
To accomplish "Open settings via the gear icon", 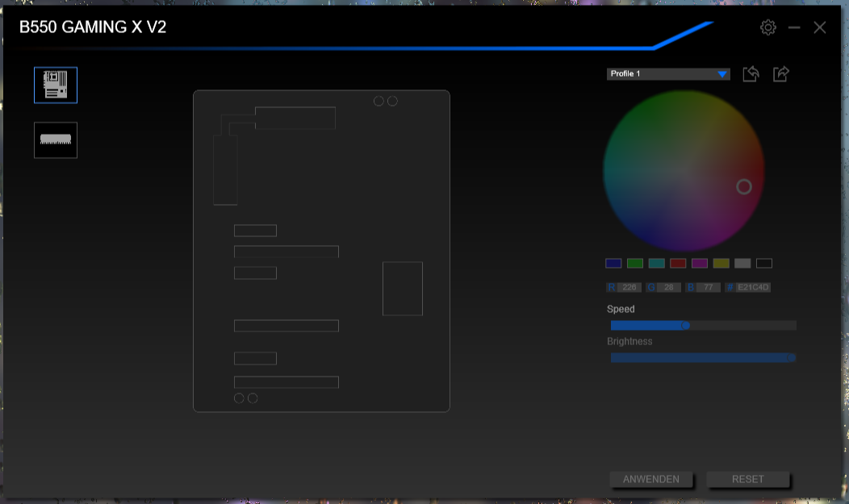I will click(x=767, y=27).
